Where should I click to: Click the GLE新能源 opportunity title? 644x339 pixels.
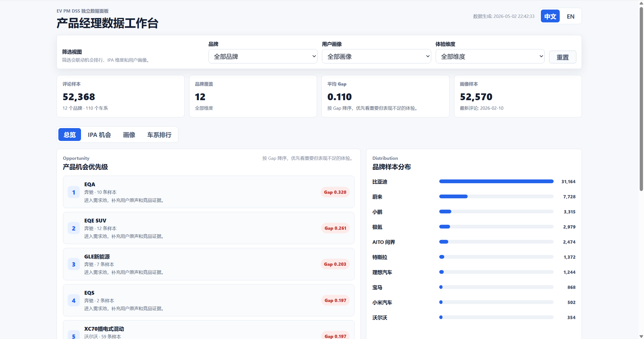tap(97, 257)
